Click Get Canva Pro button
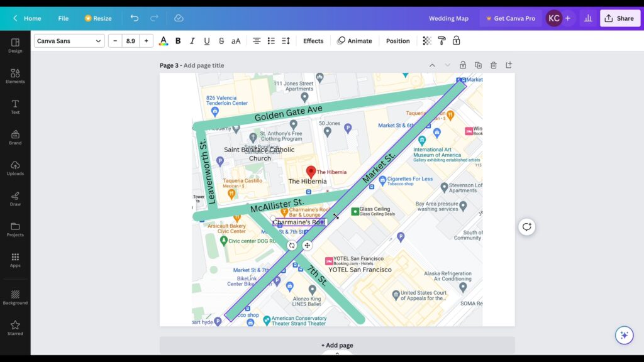This screenshot has height=362, width=644. pyautogui.click(x=511, y=18)
